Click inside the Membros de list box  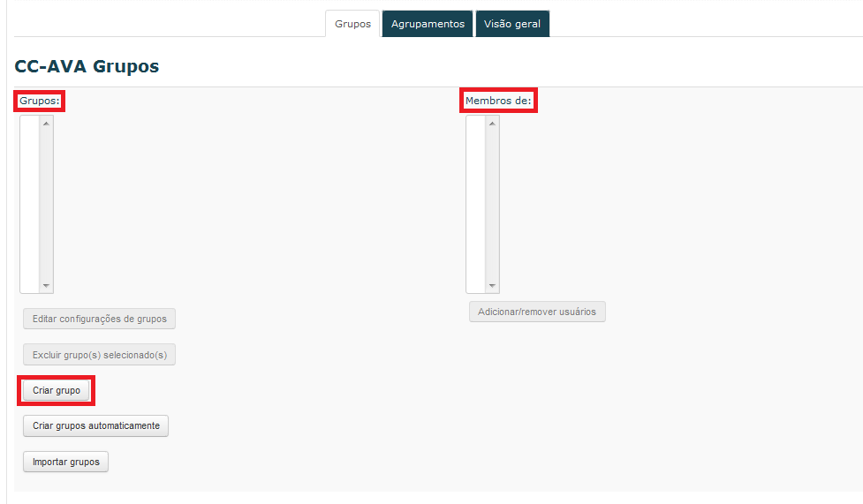[x=476, y=203]
